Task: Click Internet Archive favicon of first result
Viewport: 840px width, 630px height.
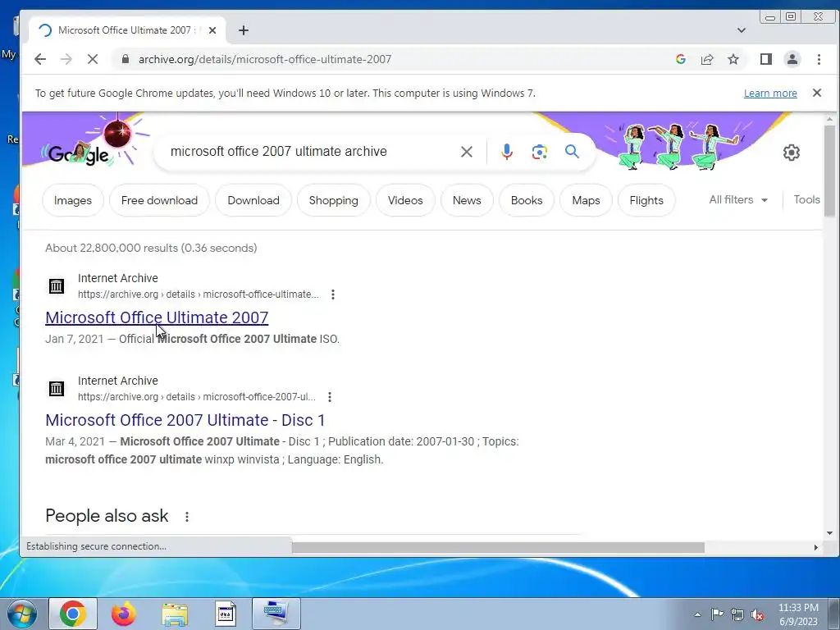Action: pos(57,286)
